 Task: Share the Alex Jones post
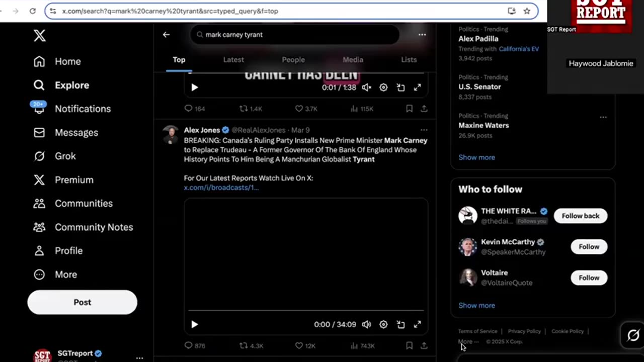(424, 346)
